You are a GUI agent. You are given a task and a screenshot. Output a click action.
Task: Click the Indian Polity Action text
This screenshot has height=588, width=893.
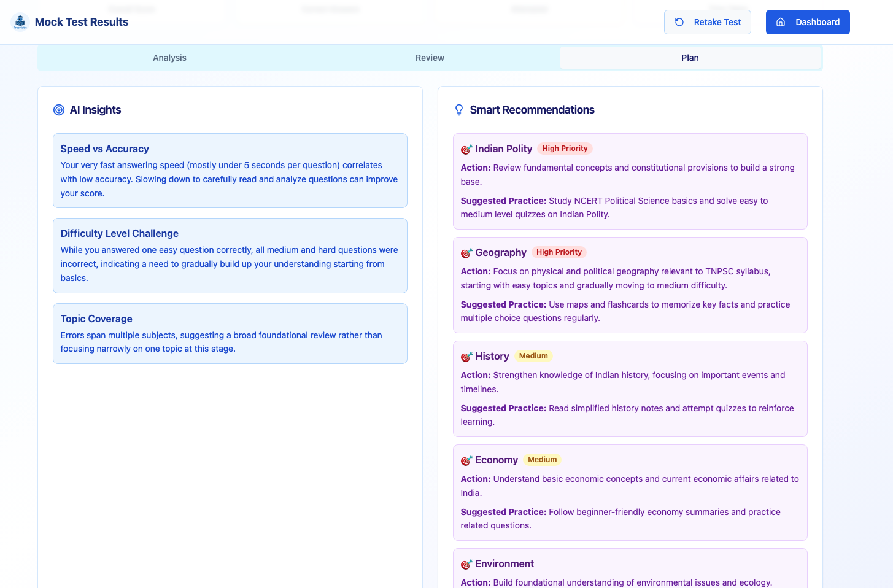628,174
